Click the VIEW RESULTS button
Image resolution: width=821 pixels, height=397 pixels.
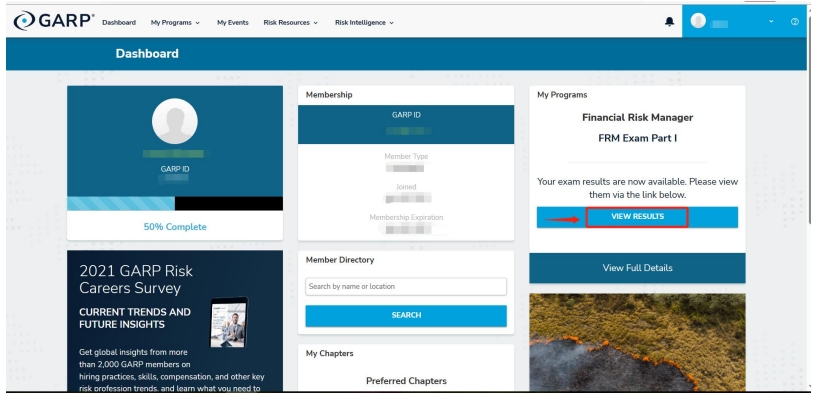[x=637, y=217]
